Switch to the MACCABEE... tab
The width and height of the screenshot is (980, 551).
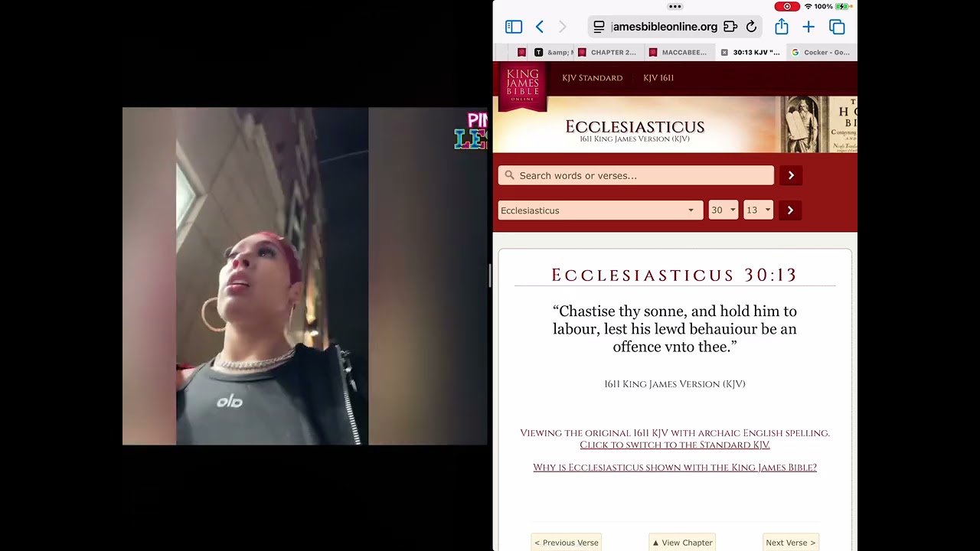(x=678, y=52)
